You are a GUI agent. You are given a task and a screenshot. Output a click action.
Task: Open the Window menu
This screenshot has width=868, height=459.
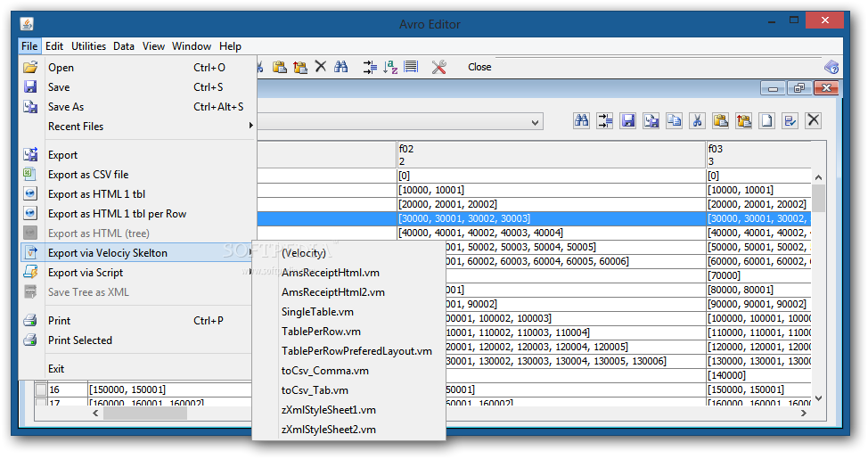pyautogui.click(x=192, y=46)
